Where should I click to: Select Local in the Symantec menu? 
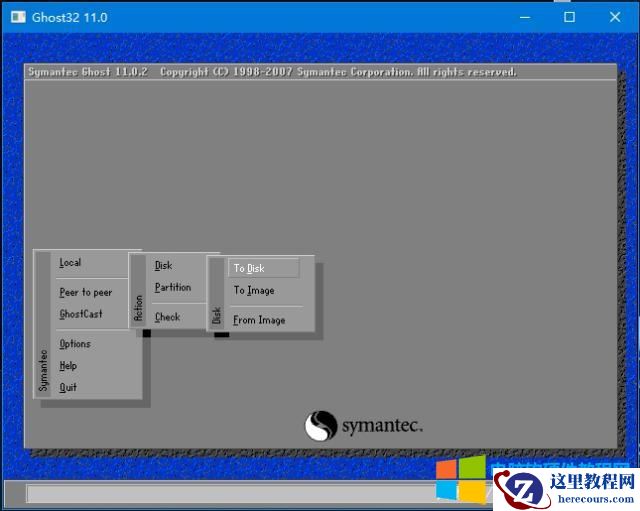click(70, 262)
